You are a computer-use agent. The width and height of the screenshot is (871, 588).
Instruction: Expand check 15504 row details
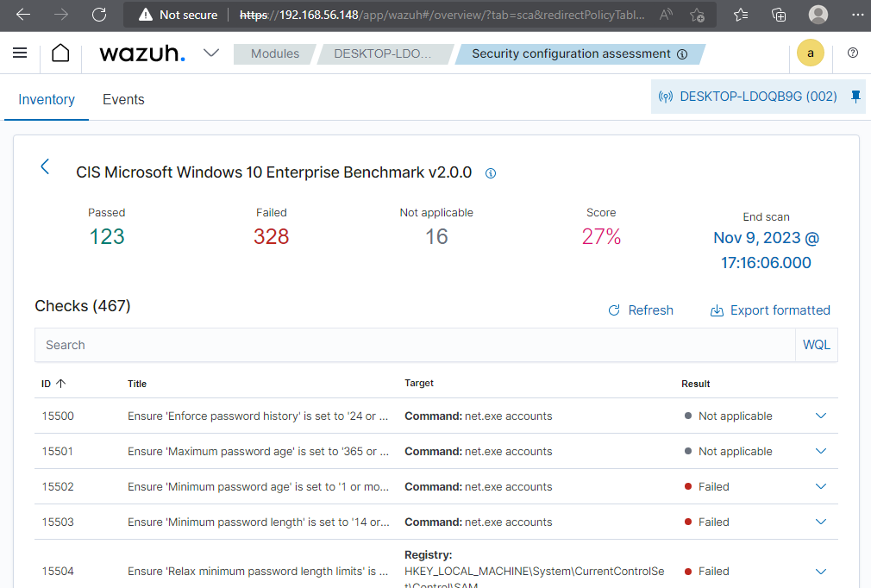point(820,571)
